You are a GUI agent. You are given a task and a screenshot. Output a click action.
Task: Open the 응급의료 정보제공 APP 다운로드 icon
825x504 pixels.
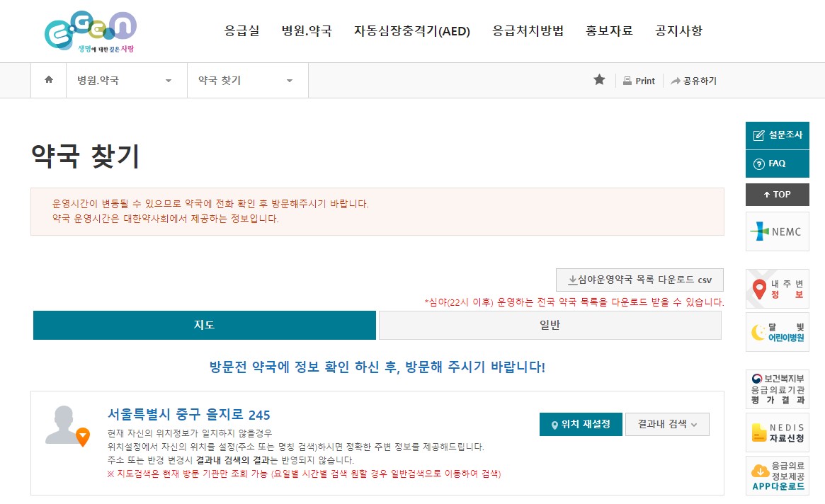[x=777, y=476]
